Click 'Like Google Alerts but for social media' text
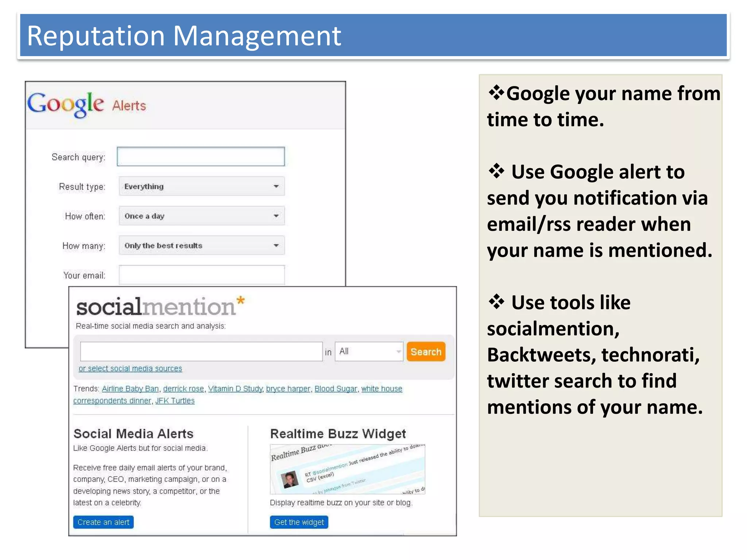747x560 pixels. click(x=140, y=448)
